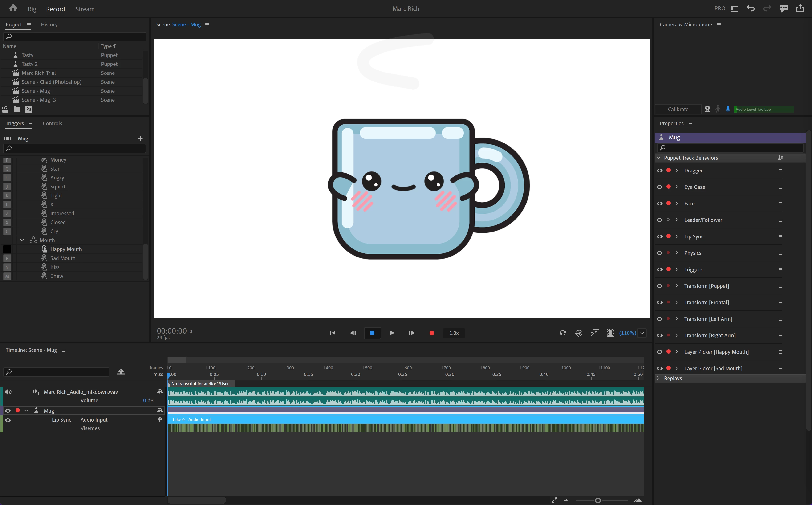The width and height of the screenshot is (812, 505).
Task: Click the red Record button
Action: point(431,333)
